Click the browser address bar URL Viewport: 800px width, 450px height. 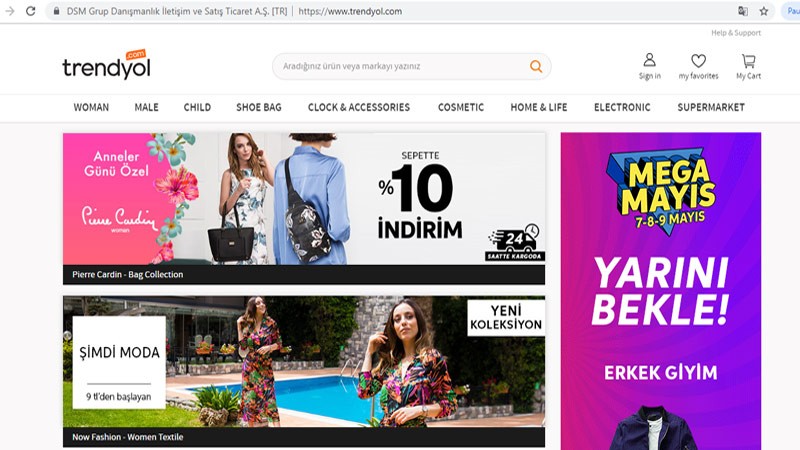(350, 11)
